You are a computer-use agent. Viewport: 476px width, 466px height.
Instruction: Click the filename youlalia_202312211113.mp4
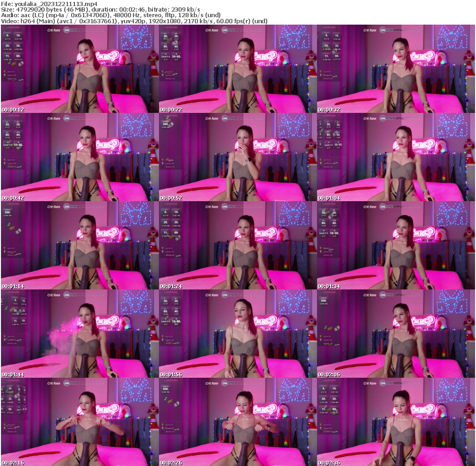(54, 3)
